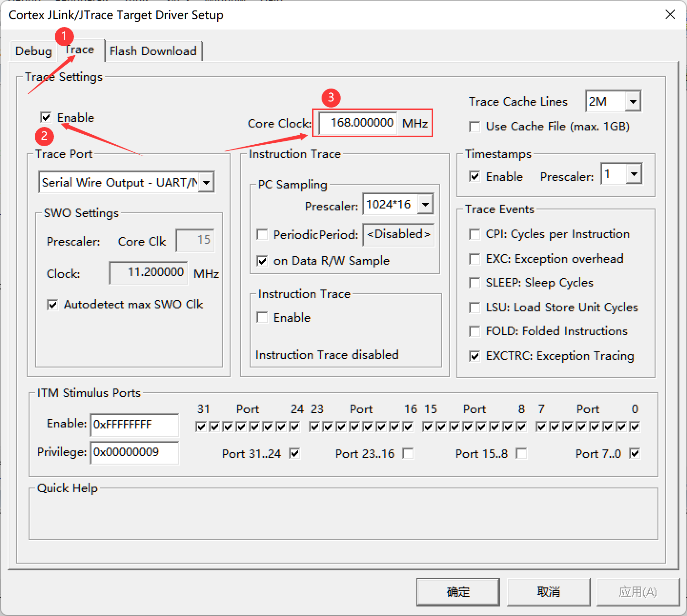
Task: Click the Core Clock input field
Action: coord(357,123)
